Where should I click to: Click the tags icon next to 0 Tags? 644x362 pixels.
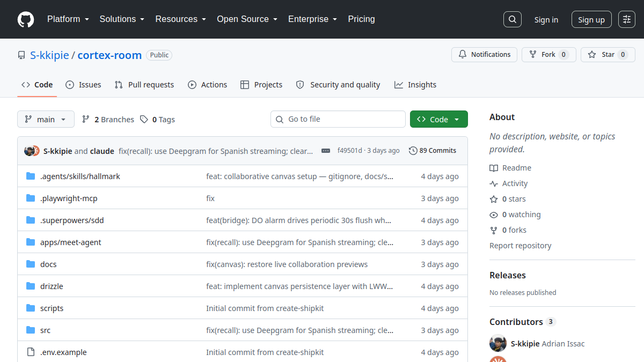tap(144, 120)
